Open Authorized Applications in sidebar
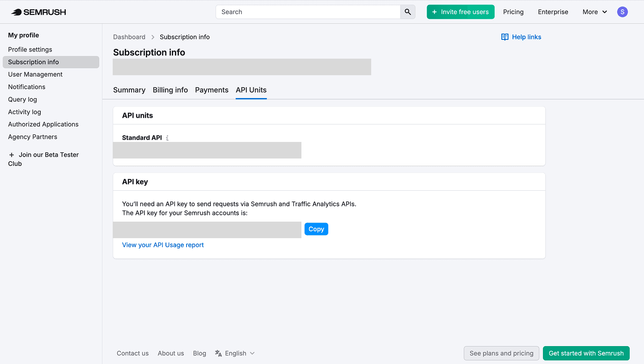The width and height of the screenshot is (644, 364). [43, 124]
